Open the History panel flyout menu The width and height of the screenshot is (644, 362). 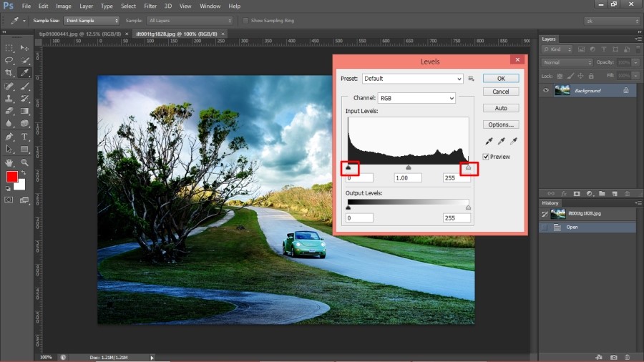638,202
